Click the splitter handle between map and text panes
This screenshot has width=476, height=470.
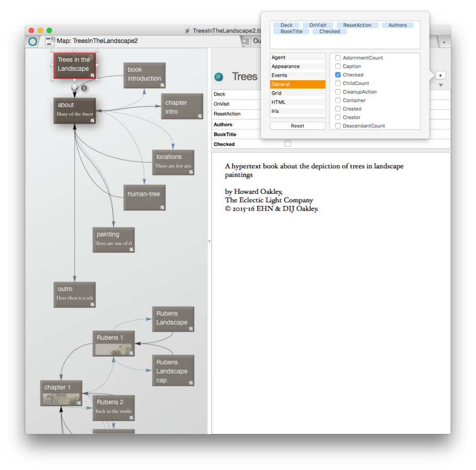pos(209,242)
